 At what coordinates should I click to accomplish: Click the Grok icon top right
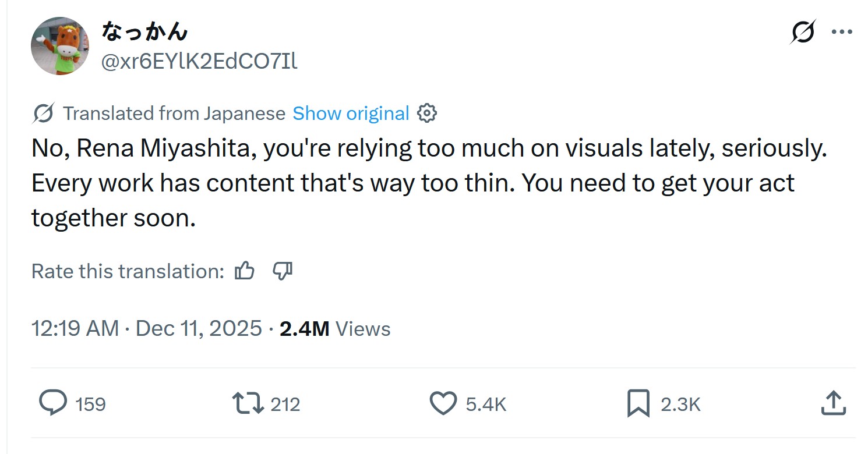click(803, 33)
